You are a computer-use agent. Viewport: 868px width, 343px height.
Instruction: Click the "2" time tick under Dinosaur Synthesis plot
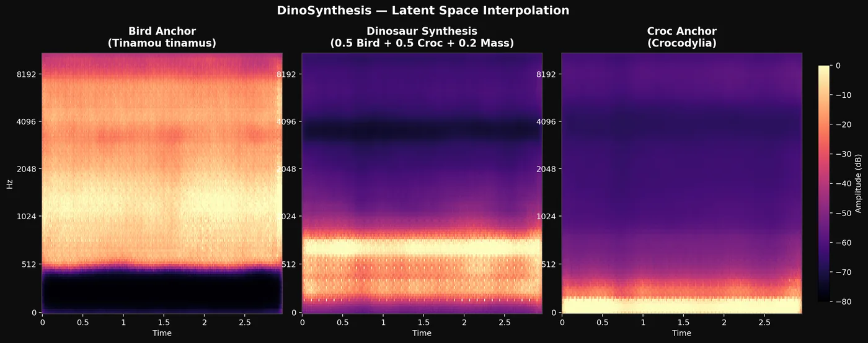(464, 323)
